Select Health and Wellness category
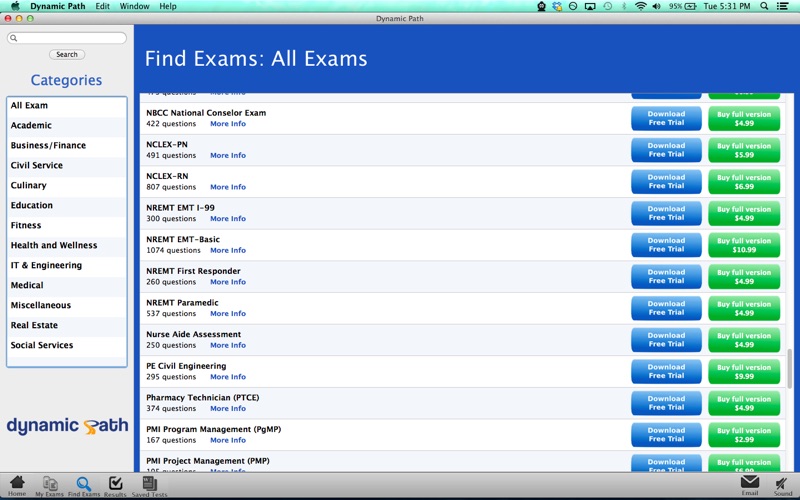The image size is (800, 500). pyautogui.click(x=67, y=245)
